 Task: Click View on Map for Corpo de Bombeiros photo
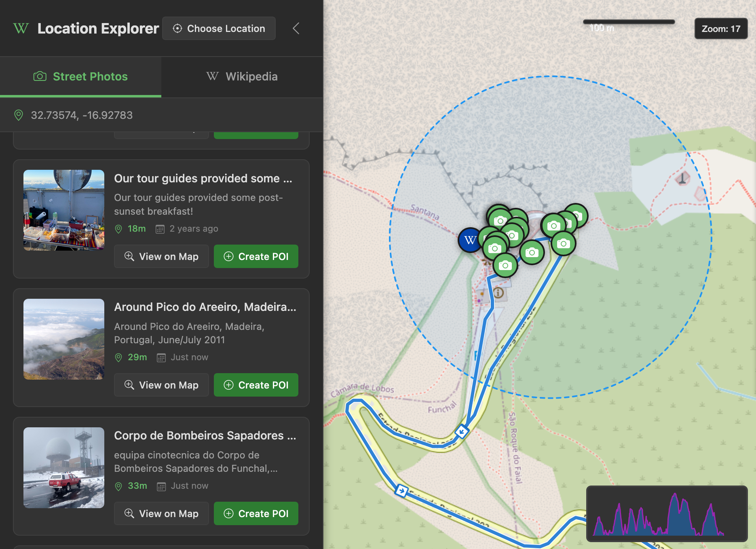click(x=161, y=513)
